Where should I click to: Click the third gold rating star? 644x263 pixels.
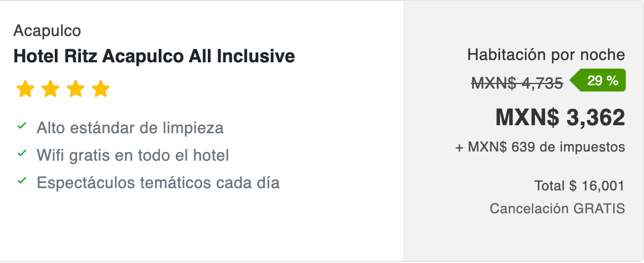(x=75, y=89)
